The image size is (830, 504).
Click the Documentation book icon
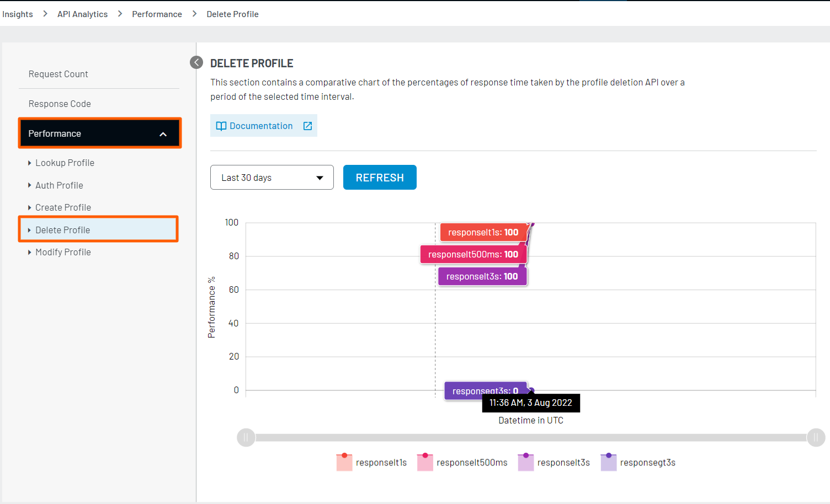click(221, 126)
